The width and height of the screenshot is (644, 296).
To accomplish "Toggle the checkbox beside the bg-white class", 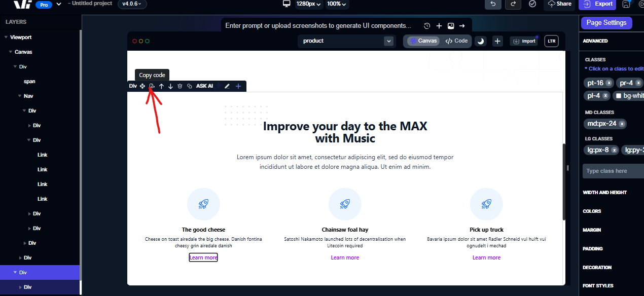I will click(619, 95).
